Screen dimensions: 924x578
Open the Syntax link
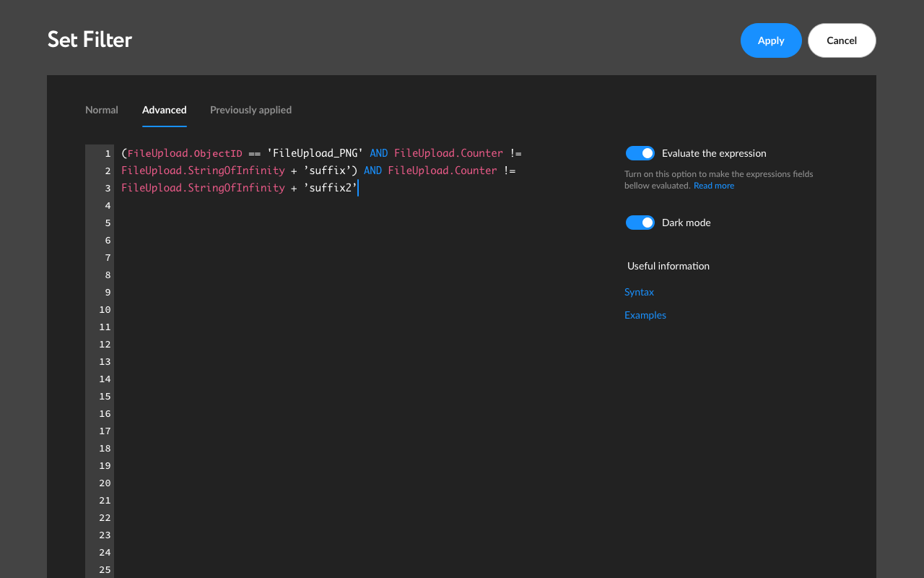pos(639,292)
